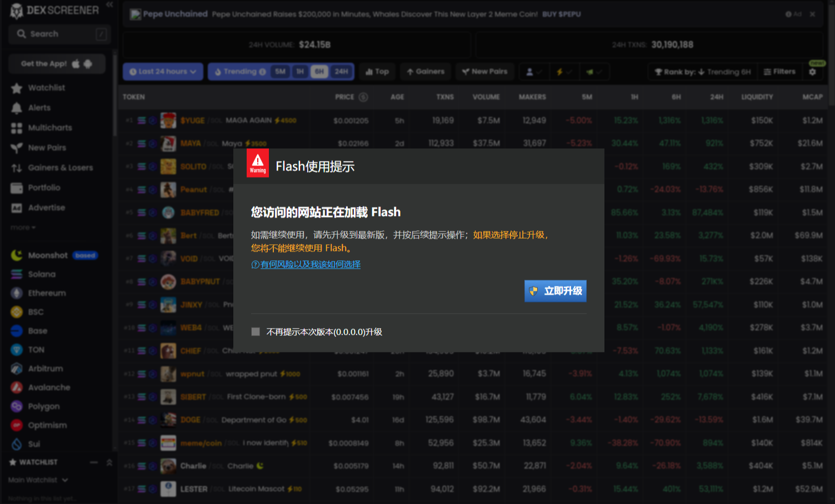Click the blue upgrade now button
835x504 pixels.
coord(556,291)
